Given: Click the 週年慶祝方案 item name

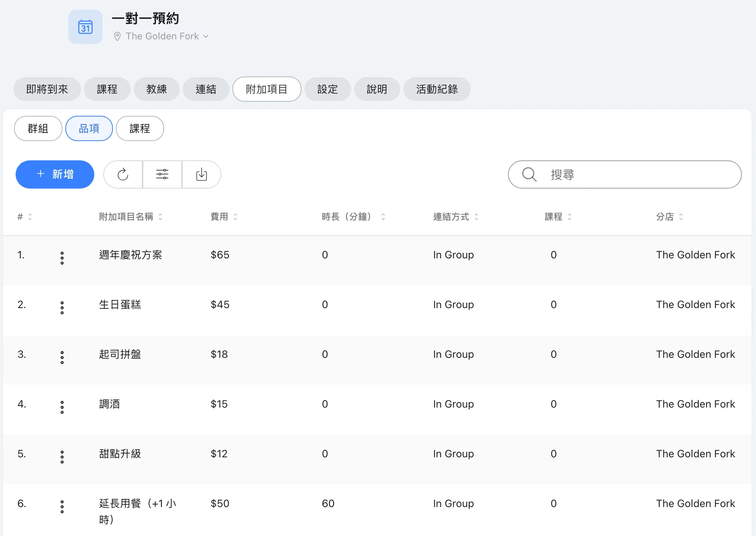Looking at the screenshot, I should point(131,255).
